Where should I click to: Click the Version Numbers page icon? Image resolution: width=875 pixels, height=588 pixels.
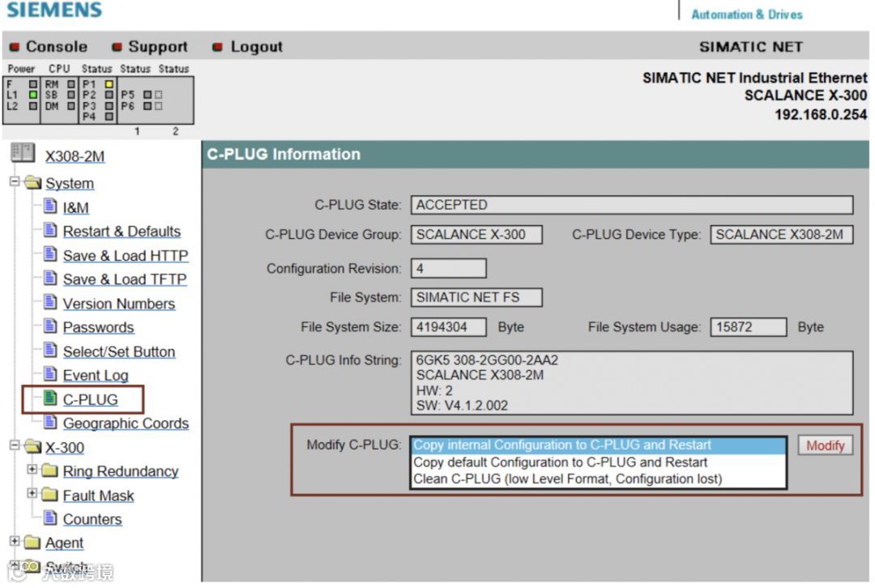(51, 303)
